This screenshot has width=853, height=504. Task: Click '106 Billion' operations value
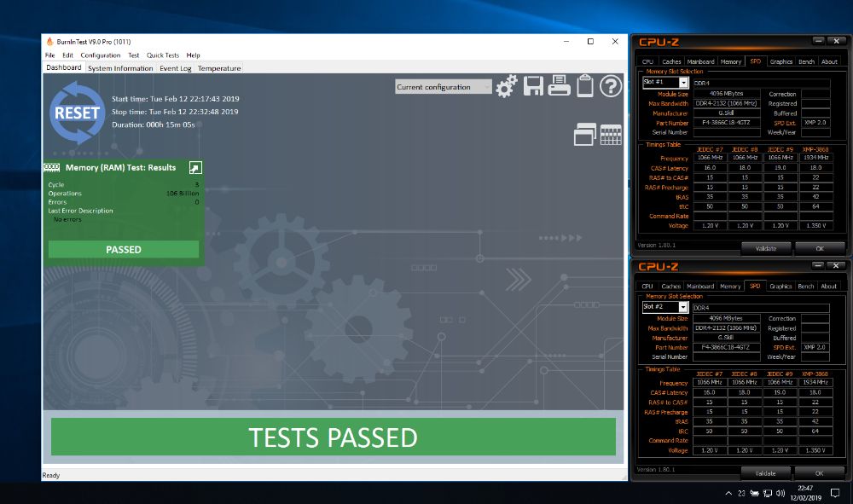pos(183,193)
